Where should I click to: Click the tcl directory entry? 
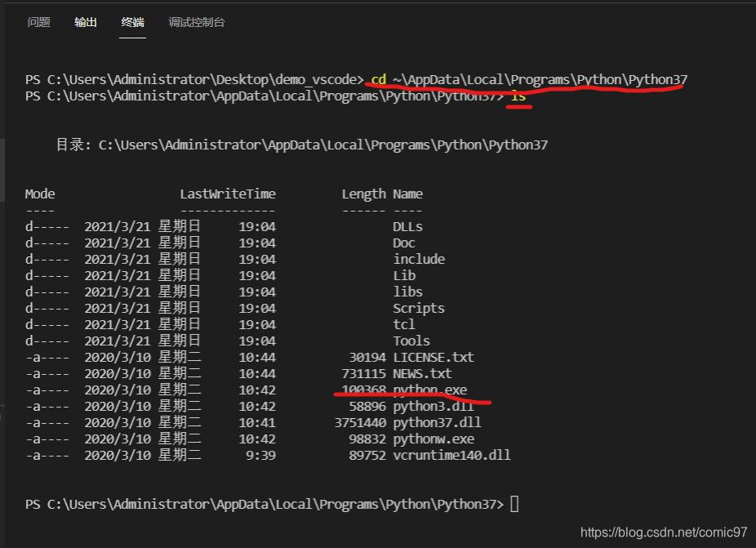(403, 325)
